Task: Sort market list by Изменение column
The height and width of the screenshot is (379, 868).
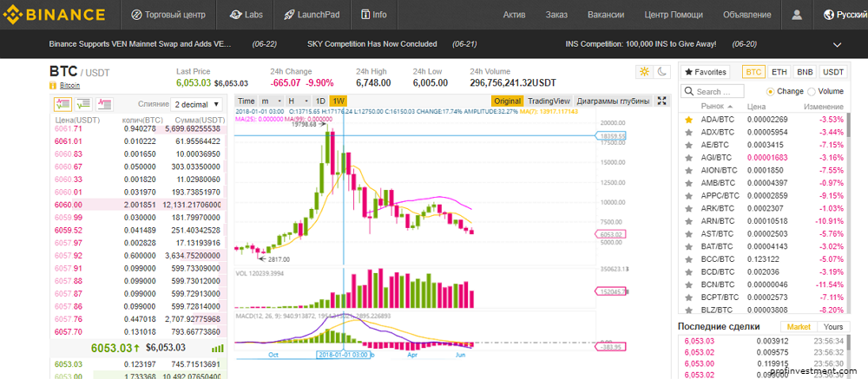Action: 825,106
